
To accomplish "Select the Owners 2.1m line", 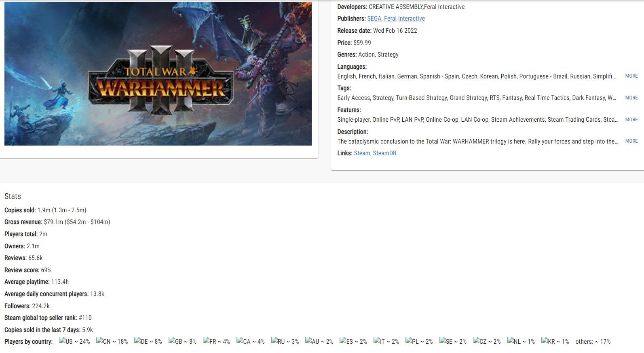I will point(22,246).
